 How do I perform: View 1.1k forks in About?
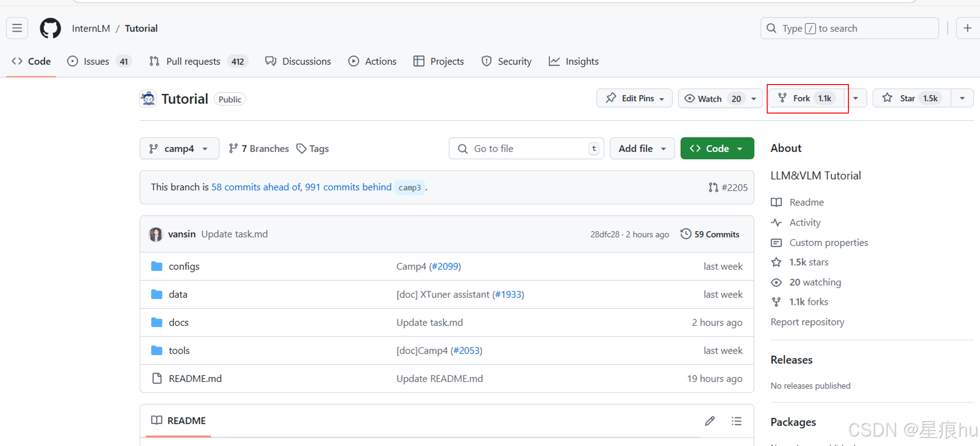point(809,302)
